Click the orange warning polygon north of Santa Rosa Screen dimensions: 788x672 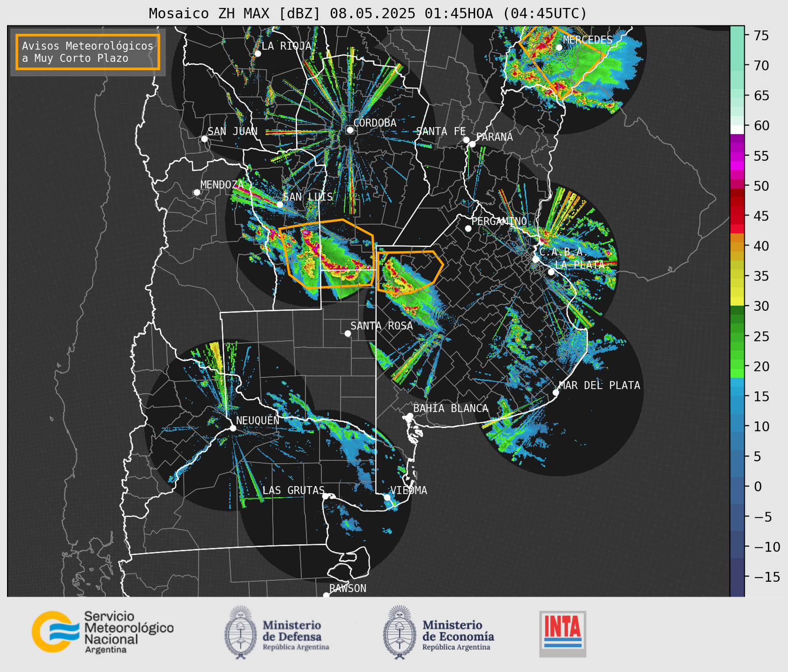[x=410, y=272]
